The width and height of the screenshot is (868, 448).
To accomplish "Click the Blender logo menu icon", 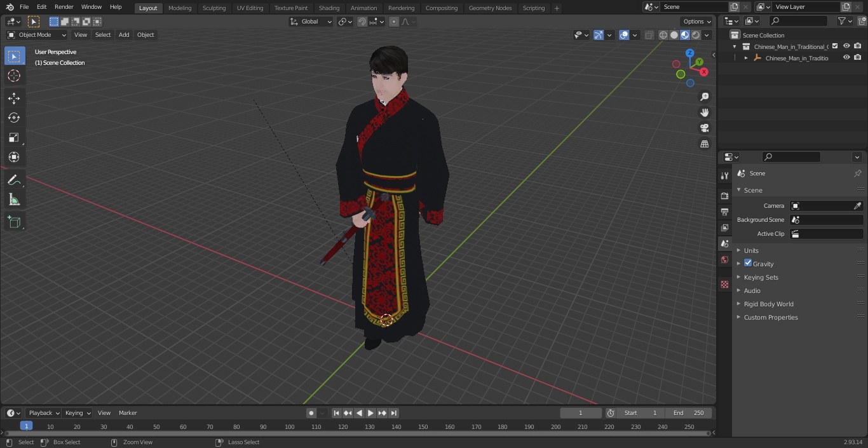I will tap(10, 7).
